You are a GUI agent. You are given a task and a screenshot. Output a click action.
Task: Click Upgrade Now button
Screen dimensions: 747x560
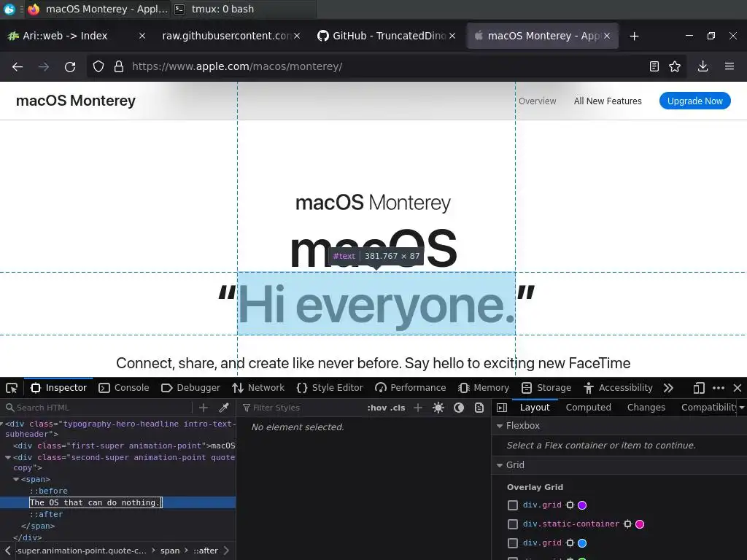[694, 101]
